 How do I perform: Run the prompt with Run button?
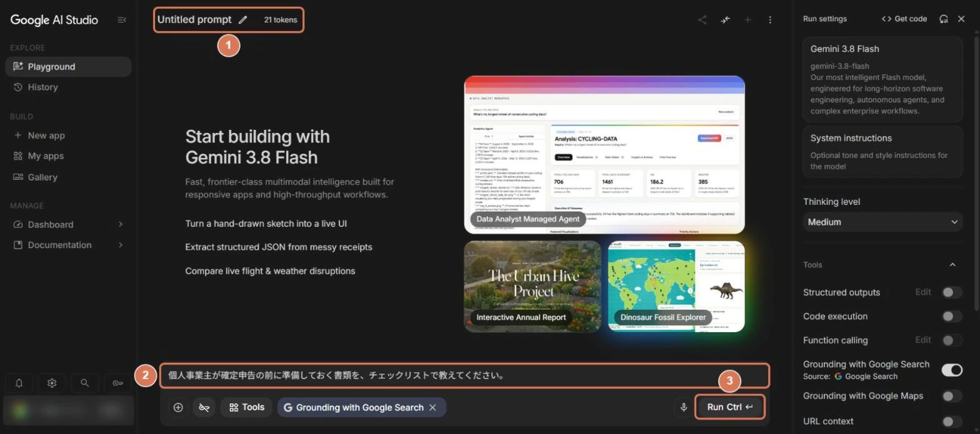pyautogui.click(x=729, y=407)
